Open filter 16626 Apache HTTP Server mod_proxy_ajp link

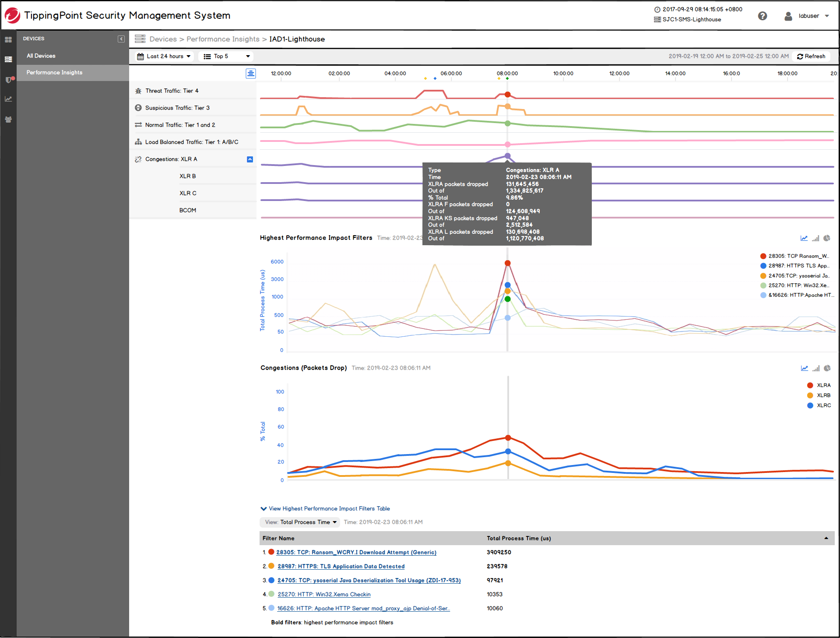pyautogui.click(x=363, y=609)
